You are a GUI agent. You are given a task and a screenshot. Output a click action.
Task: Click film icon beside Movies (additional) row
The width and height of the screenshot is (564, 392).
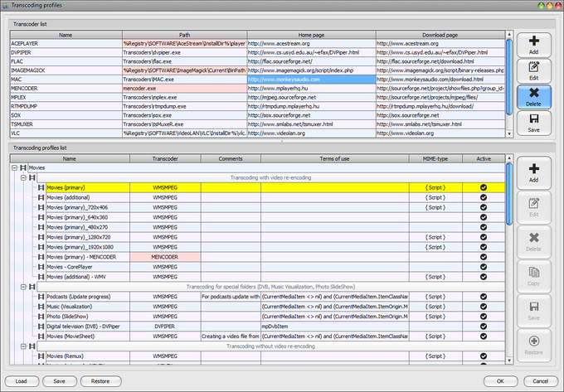[x=41, y=197]
